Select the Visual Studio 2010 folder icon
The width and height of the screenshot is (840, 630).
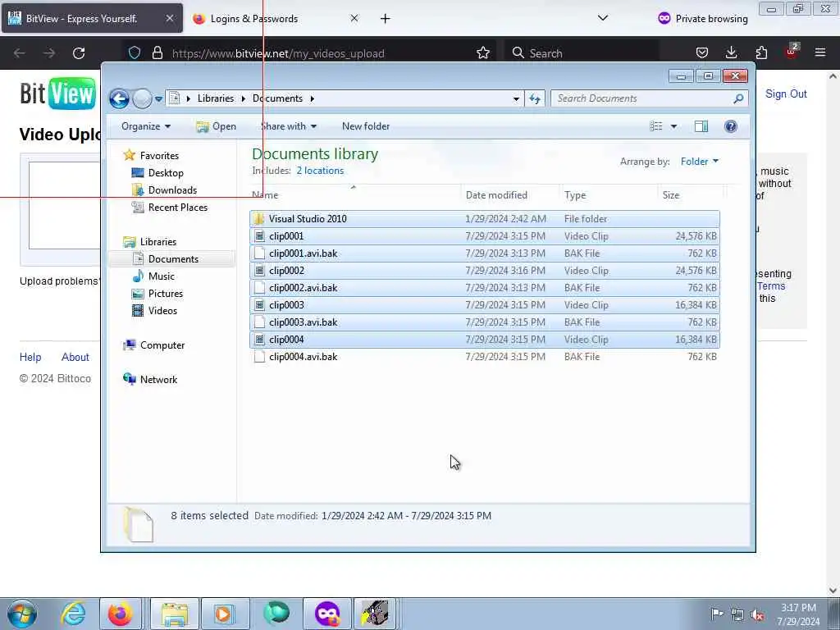coord(259,219)
